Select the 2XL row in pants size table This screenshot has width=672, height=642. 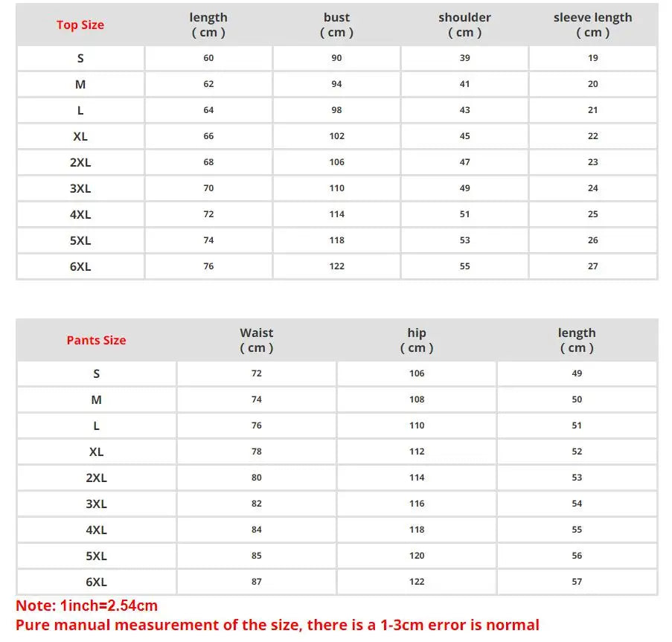(x=336, y=478)
